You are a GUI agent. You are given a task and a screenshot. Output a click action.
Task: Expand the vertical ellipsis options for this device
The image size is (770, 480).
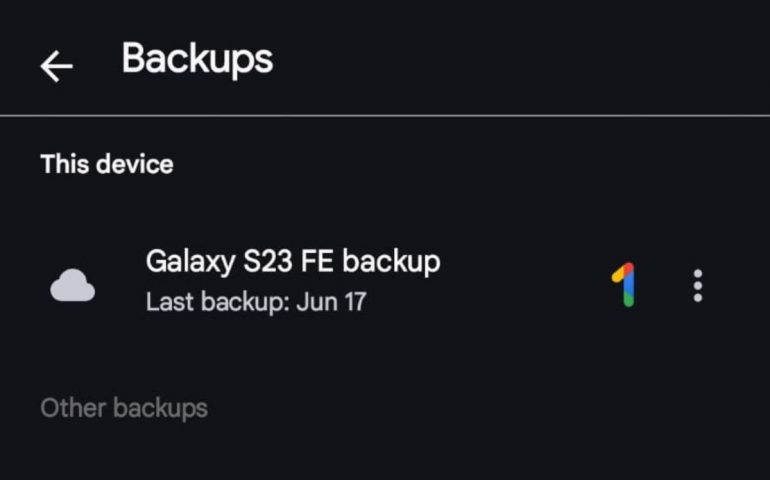pyautogui.click(x=698, y=286)
